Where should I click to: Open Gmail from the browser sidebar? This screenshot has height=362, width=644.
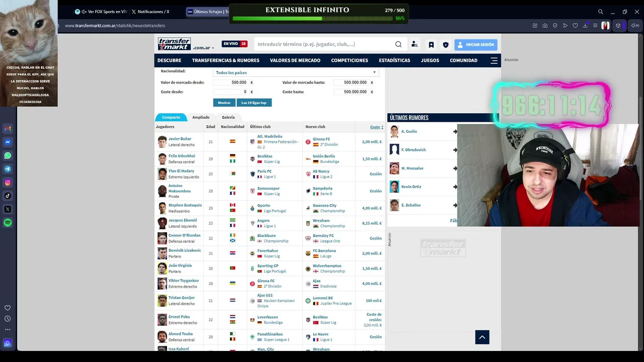(8, 129)
